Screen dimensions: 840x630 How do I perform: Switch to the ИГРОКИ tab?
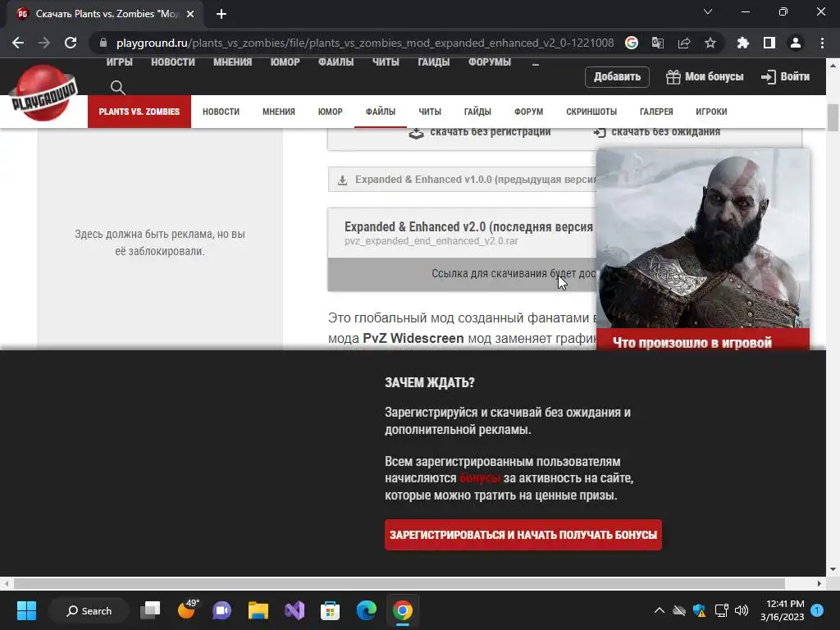[711, 112]
